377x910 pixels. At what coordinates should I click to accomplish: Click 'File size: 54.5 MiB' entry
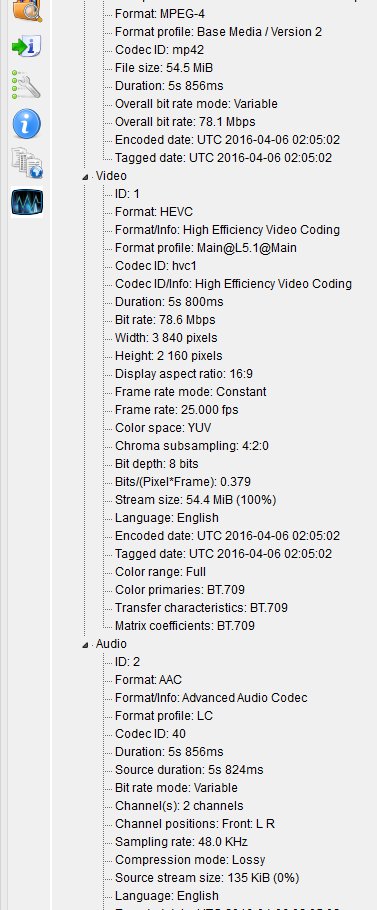[164, 68]
